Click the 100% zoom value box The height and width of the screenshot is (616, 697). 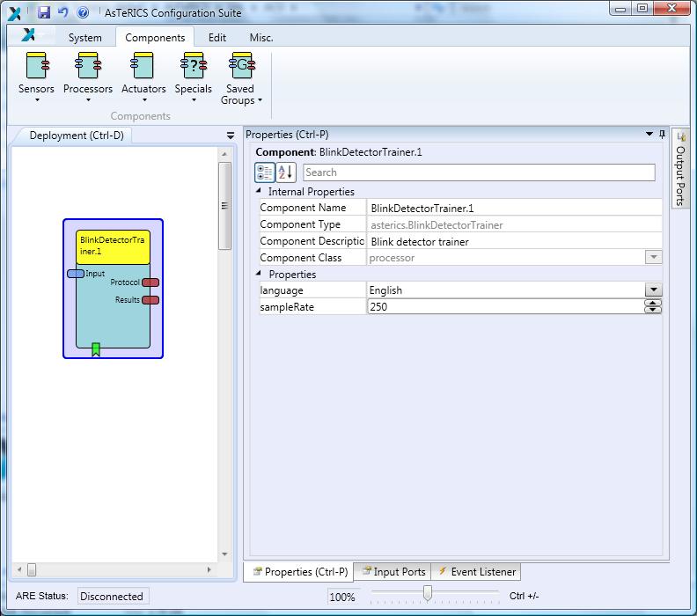(342, 597)
